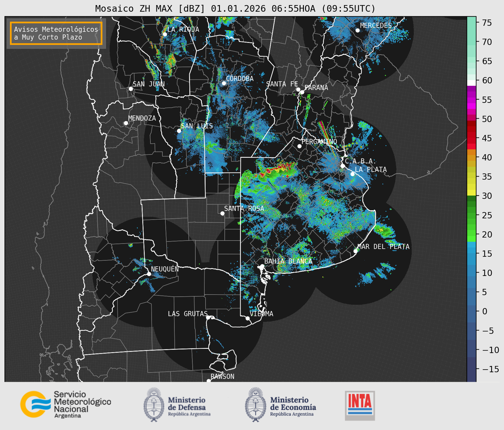Open Avisos Meteorológicos a Muy Corto Plazo

click(x=56, y=33)
